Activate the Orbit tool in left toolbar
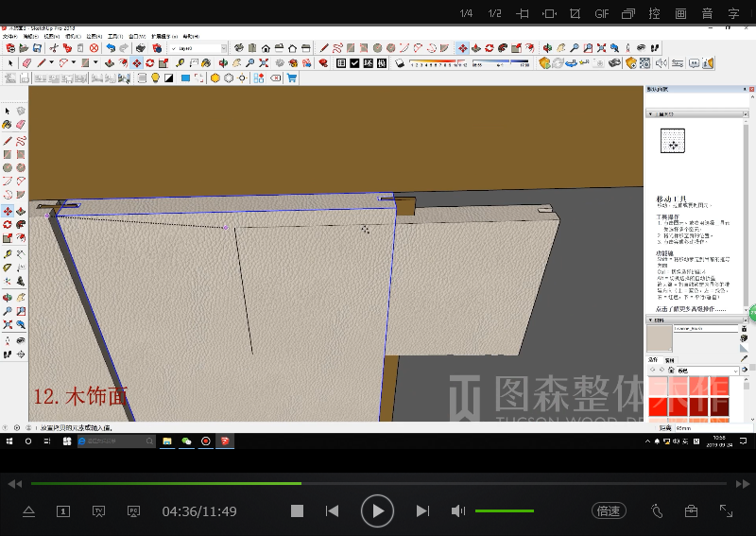This screenshot has height=536, width=756. 8,296
